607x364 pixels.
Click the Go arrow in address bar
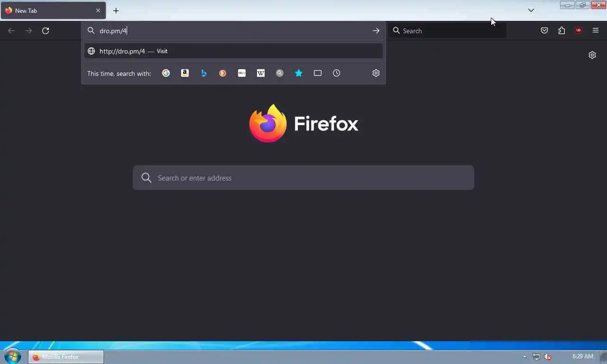[x=376, y=31]
